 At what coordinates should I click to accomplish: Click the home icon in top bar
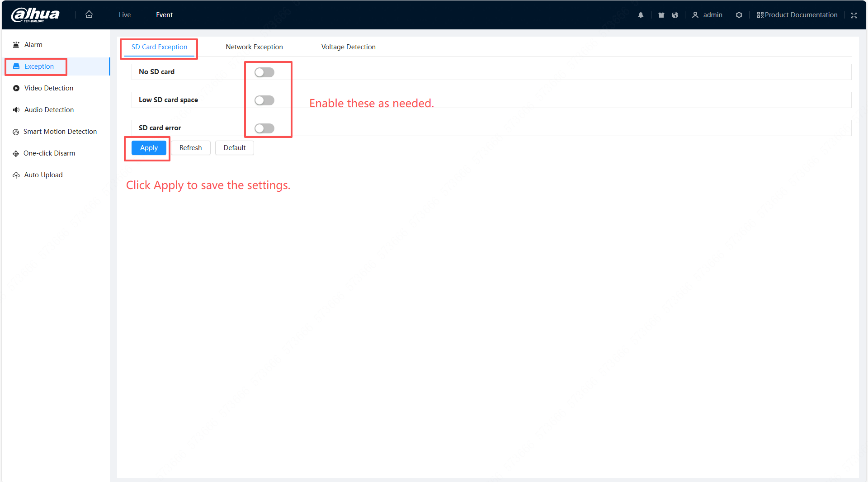point(89,14)
